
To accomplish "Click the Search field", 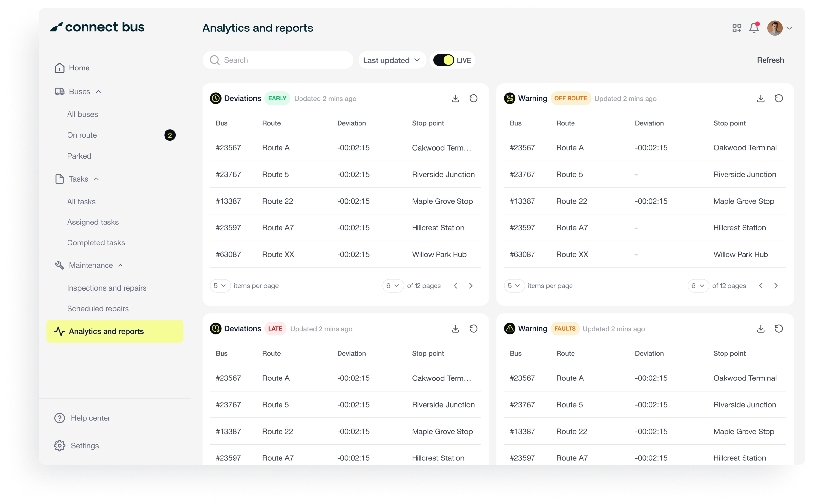I will pos(278,60).
